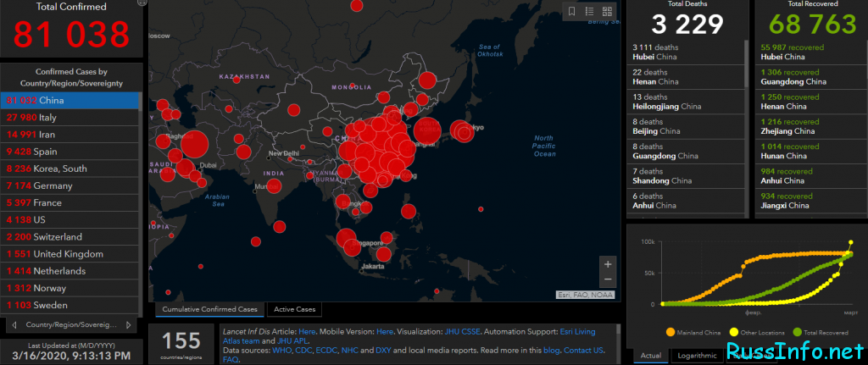Open the Contact US link
Screen dimensions: 868x365
point(583,351)
